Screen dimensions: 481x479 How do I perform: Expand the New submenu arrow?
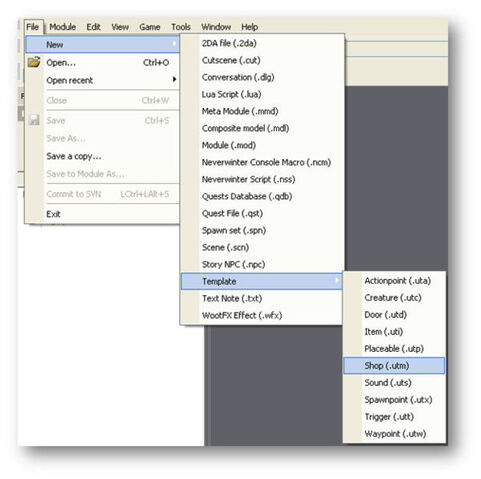(x=174, y=44)
